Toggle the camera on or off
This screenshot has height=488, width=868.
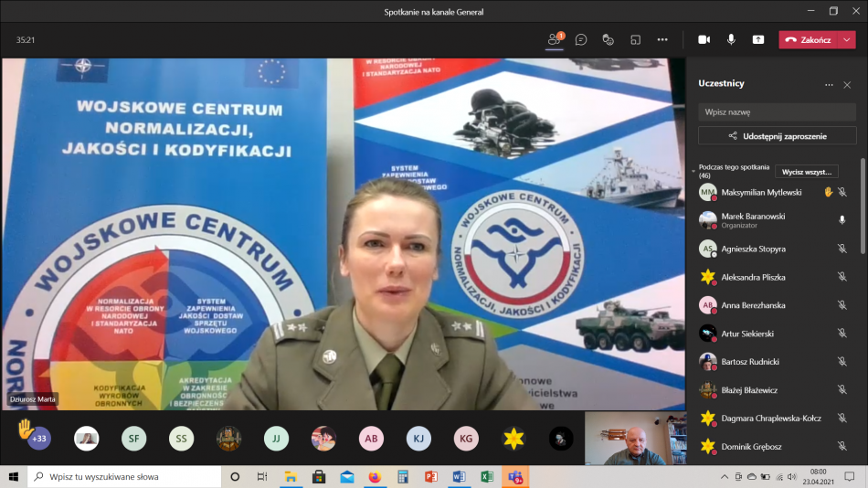coord(704,39)
